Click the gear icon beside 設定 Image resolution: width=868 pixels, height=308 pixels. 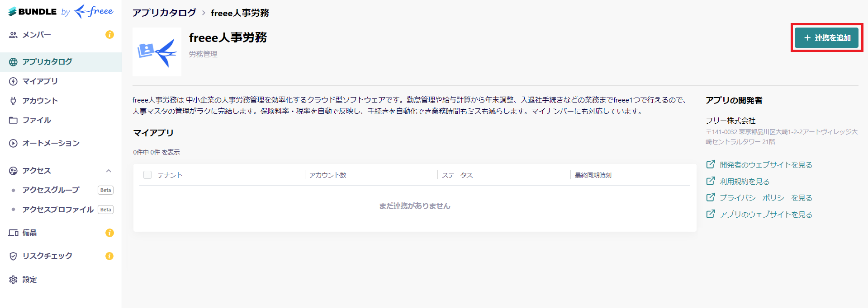pyautogui.click(x=13, y=280)
